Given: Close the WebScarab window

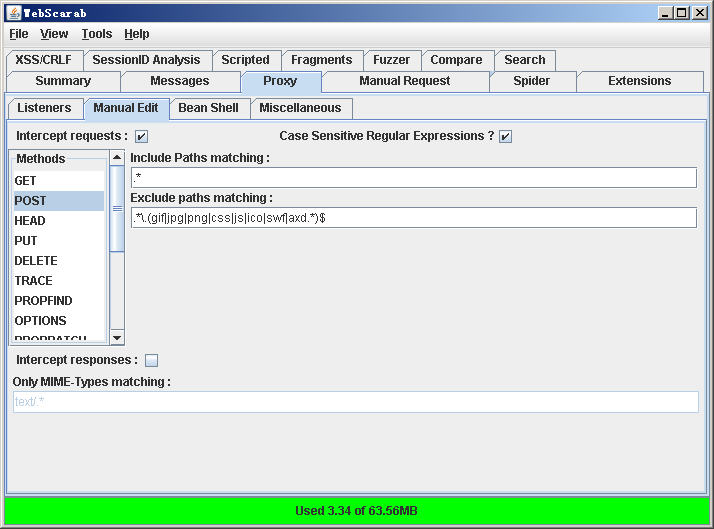Looking at the screenshot, I should (699, 13).
